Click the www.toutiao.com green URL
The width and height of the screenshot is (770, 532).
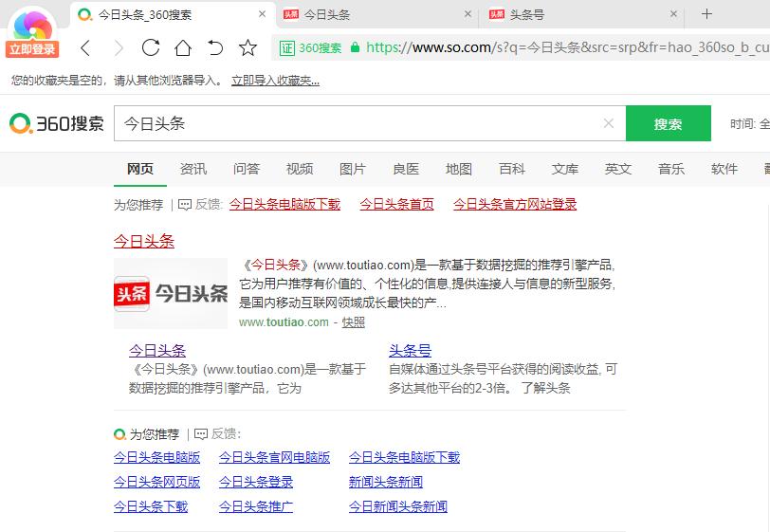click(284, 322)
